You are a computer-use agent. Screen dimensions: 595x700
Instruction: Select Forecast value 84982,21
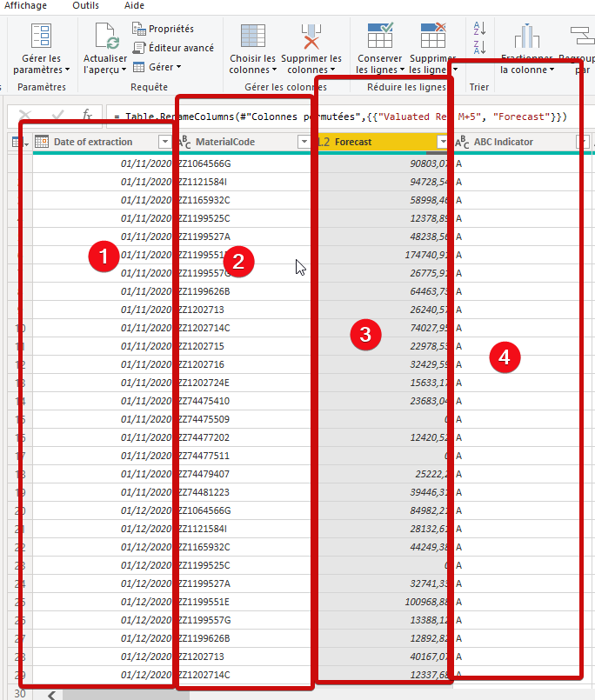coord(384,510)
